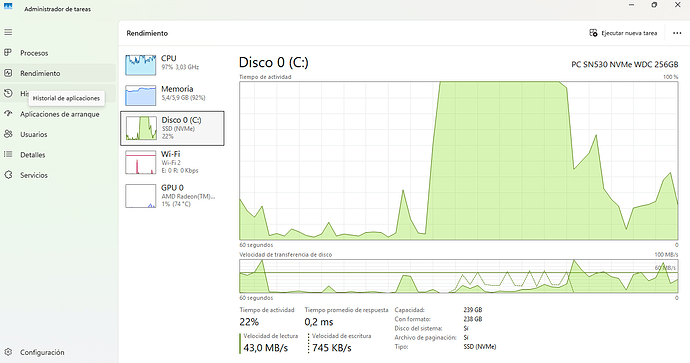The width and height of the screenshot is (690, 363).
Task: Click the Historial de aplicaciones tooltip
Action: [66, 98]
